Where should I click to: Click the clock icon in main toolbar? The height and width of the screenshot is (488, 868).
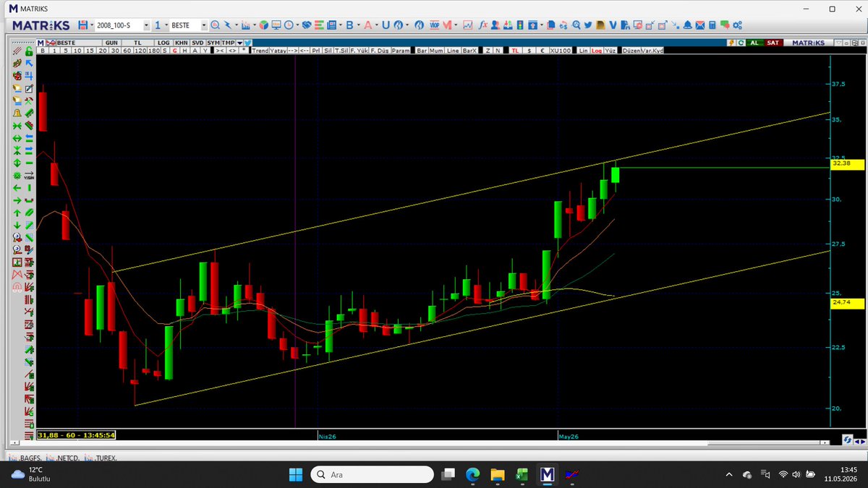(288, 25)
